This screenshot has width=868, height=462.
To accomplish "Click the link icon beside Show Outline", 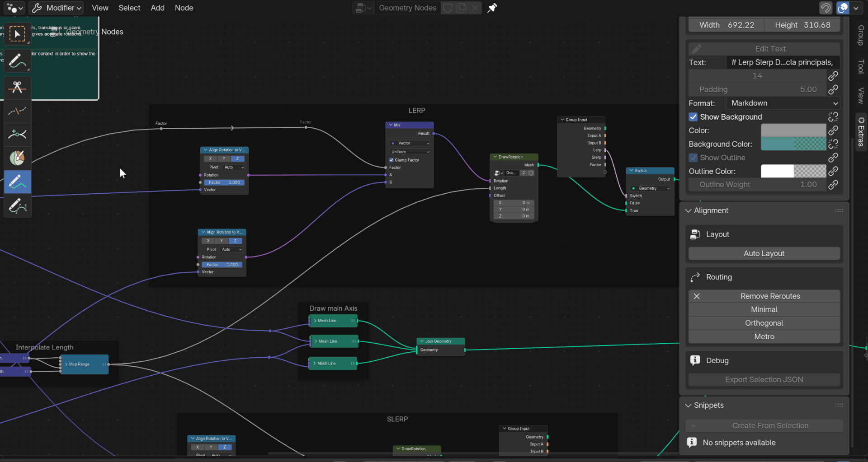I will (x=833, y=158).
